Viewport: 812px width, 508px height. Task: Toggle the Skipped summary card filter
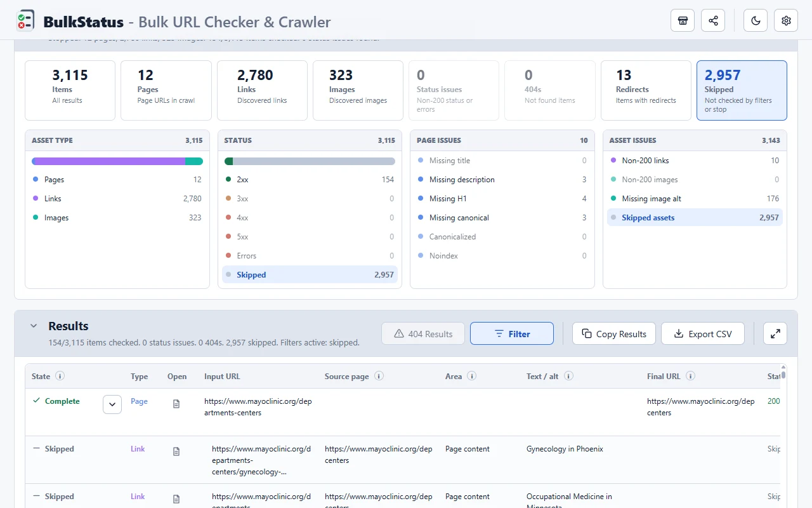pyautogui.click(x=742, y=90)
